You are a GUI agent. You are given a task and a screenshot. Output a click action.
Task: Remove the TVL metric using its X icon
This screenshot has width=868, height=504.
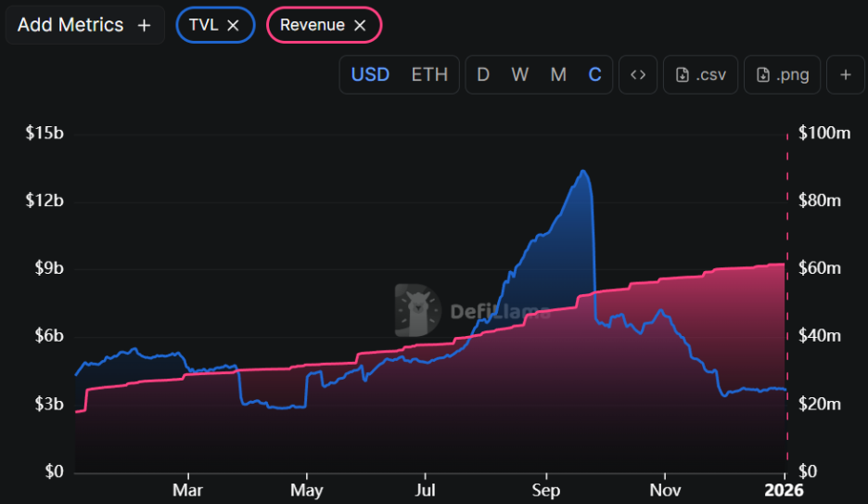click(x=233, y=25)
